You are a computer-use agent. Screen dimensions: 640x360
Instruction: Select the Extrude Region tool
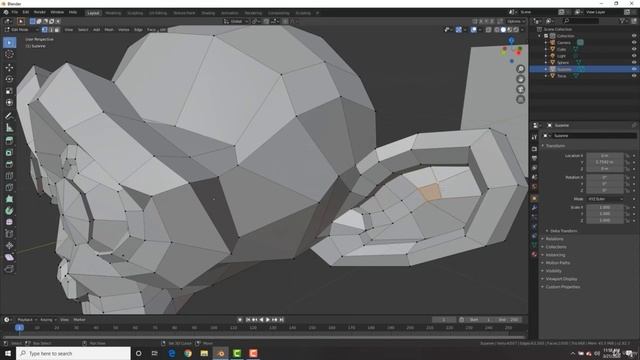tap(9, 141)
